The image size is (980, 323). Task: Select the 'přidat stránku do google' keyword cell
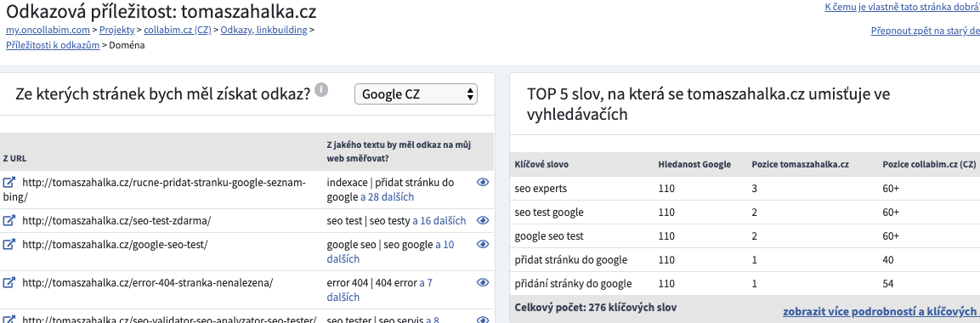coord(570,259)
